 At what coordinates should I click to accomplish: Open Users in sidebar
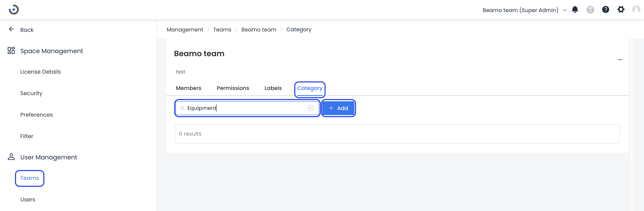point(28,199)
